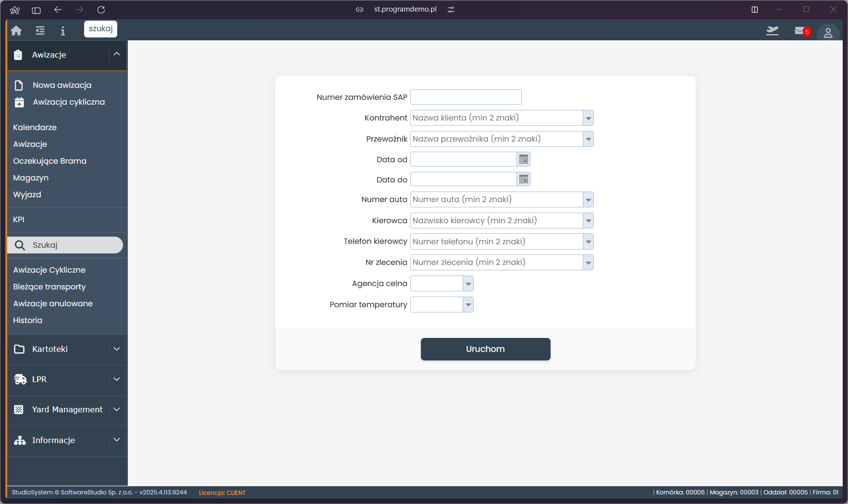Image resolution: width=848 pixels, height=504 pixels.
Task: Open the info icon in toolbar
Action: pyautogui.click(x=62, y=31)
